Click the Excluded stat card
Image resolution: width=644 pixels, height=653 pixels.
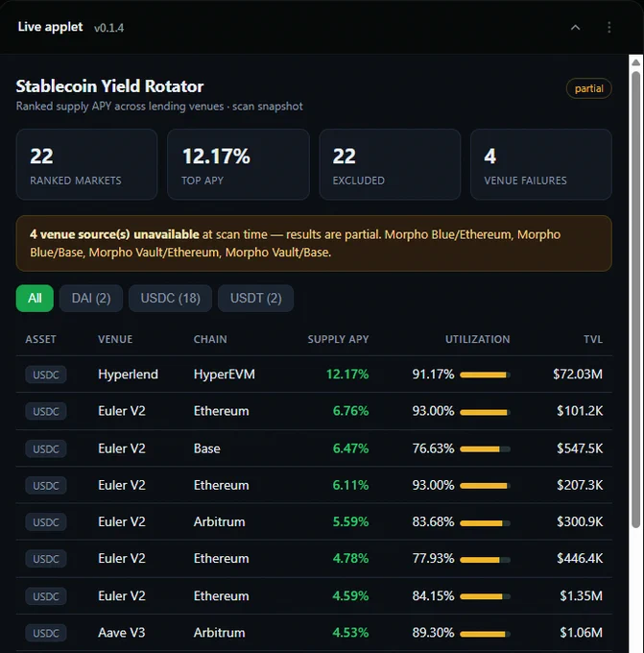point(390,164)
